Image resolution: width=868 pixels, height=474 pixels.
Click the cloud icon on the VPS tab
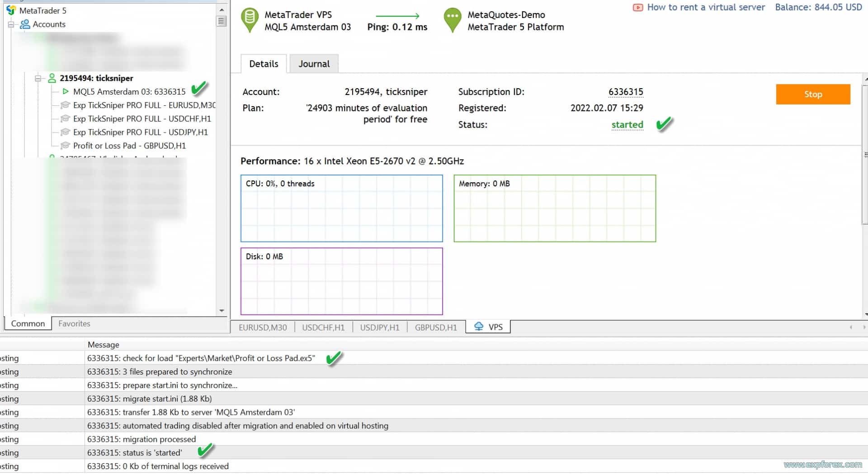(479, 327)
